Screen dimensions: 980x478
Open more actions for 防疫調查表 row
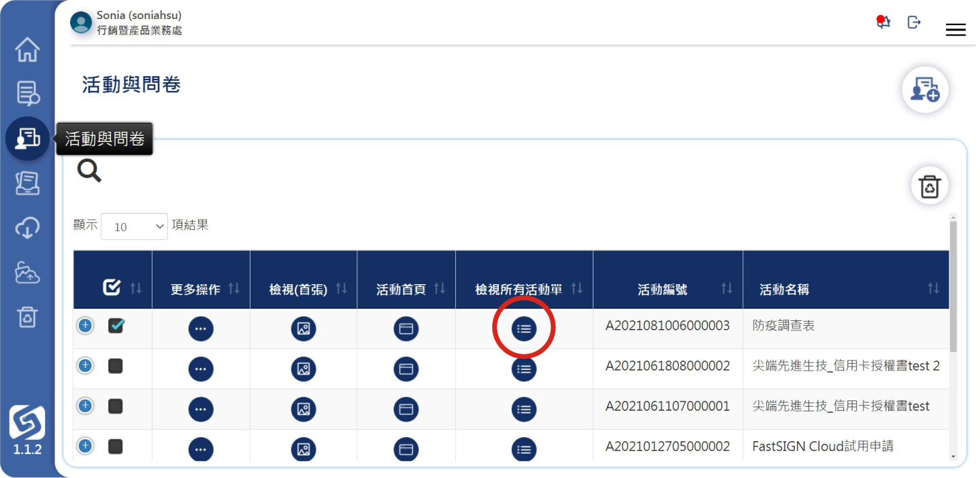coord(201,329)
